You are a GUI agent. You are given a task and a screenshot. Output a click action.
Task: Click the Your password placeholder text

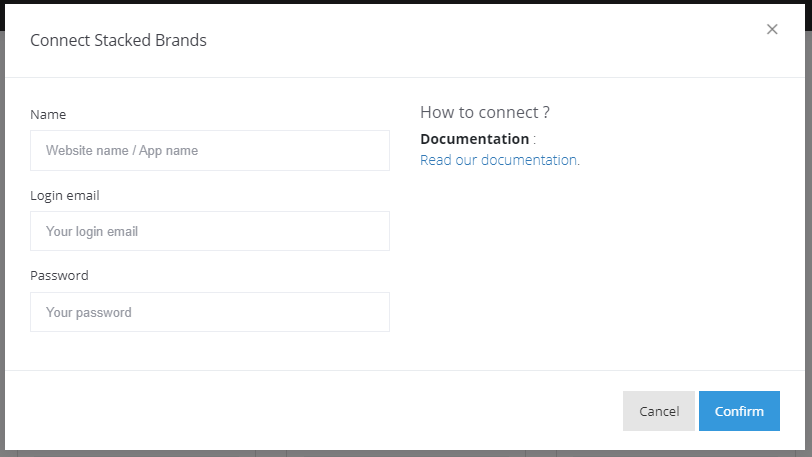point(89,313)
